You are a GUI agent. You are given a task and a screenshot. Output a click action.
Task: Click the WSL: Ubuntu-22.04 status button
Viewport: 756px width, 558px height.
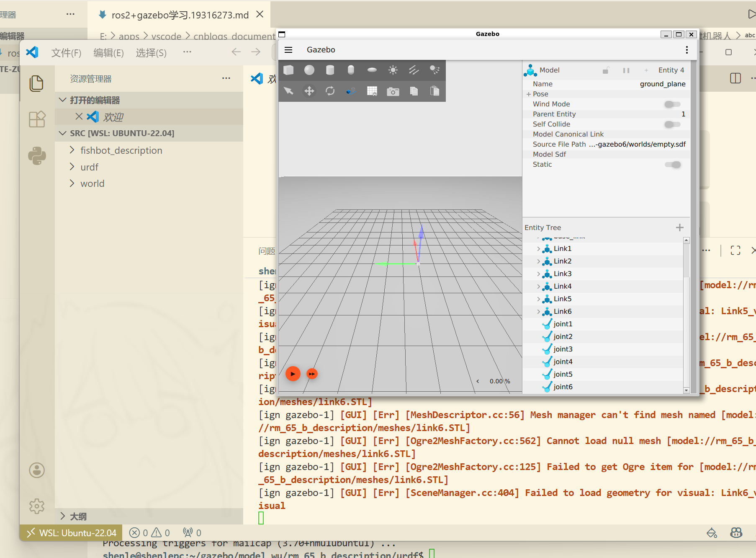(71, 533)
